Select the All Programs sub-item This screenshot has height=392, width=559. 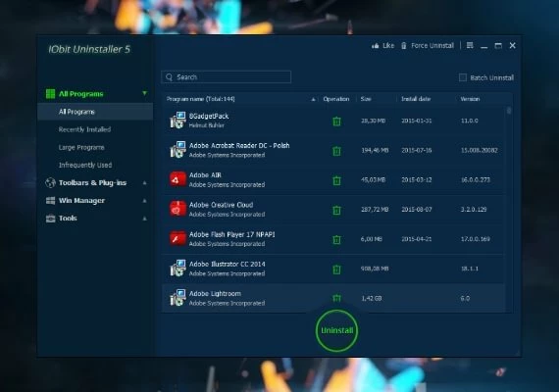click(95, 112)
